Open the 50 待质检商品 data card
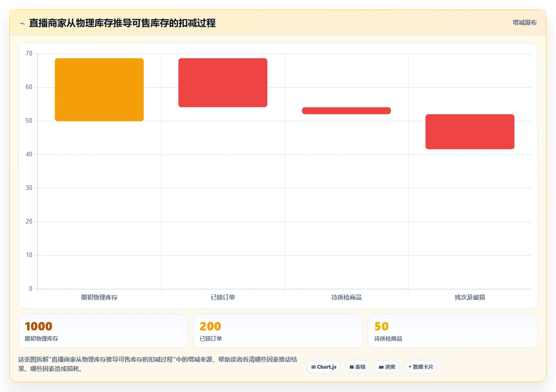The width and height of the screenshot is (556, 392). [x=452, y=330]
